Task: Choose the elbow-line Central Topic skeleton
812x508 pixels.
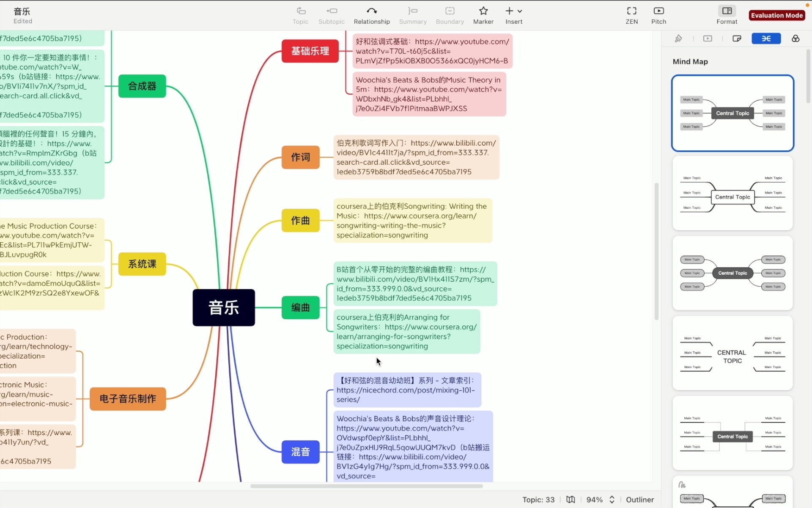Action: (732, 433)
